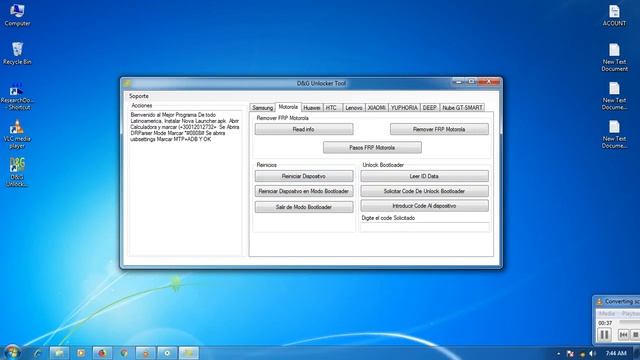The height and width of the screenshot is (360, 640).
Task: Switch to the Nube GT-SMART tab
Action: [x=462, y=108]
